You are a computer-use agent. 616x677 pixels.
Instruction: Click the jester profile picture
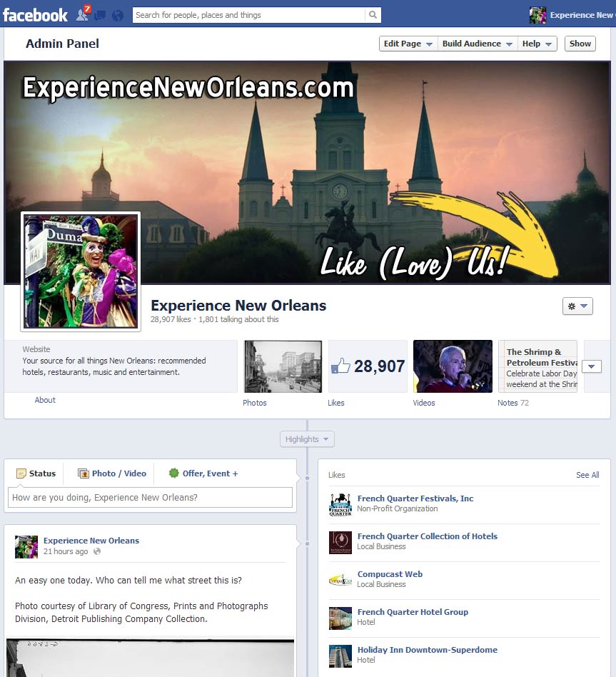pos(81,271)
